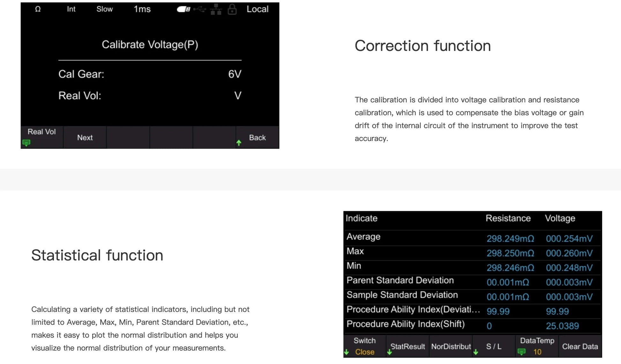621x364 pixels.
Task: Click the USB flash drive icon
Action: click(183, 9)
